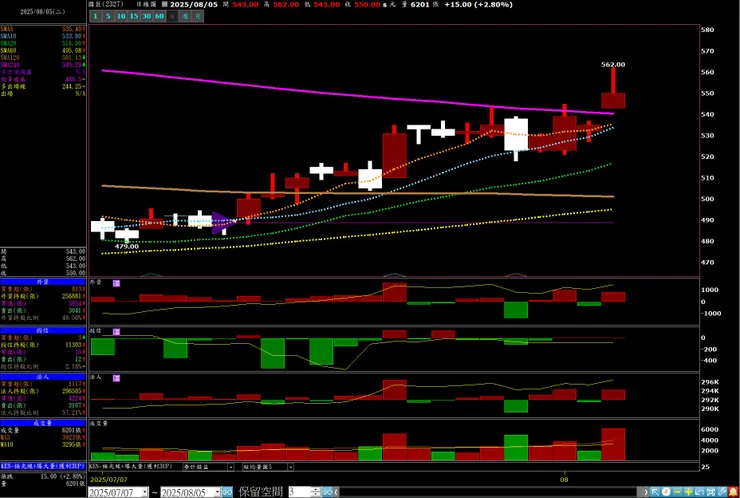Open the second indicator dropdown below volume panel
This screenshot has width=740, height=498.
click(x=290, y=467)
